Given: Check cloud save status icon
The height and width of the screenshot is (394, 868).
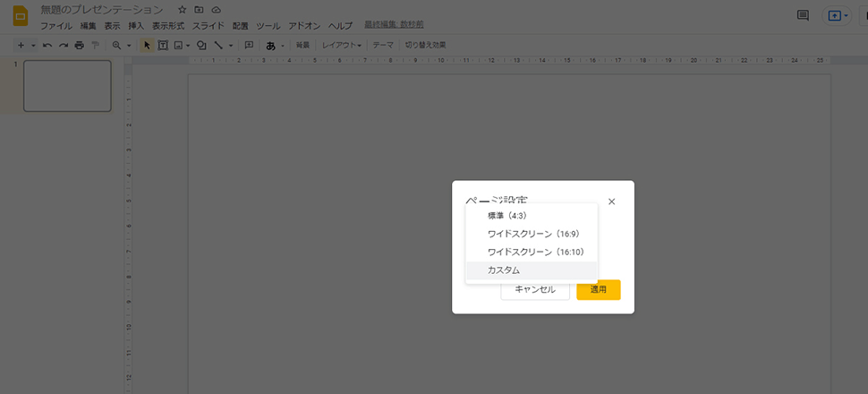Looking at the screenshot, I should click(x=217, y=10).
